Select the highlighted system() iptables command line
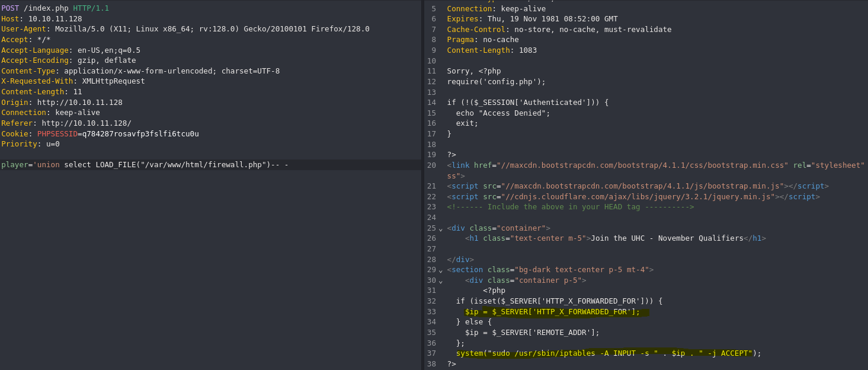868x370 pixels. [608, 353]
